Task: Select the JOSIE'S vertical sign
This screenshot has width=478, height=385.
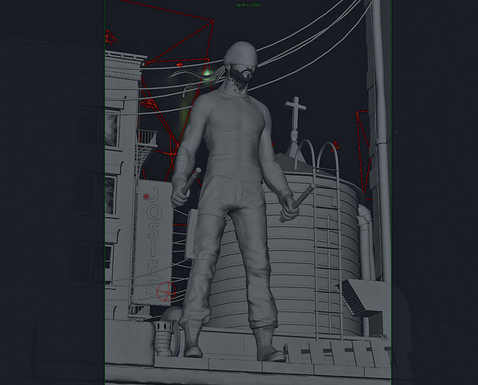Action: tap(154, 242)
